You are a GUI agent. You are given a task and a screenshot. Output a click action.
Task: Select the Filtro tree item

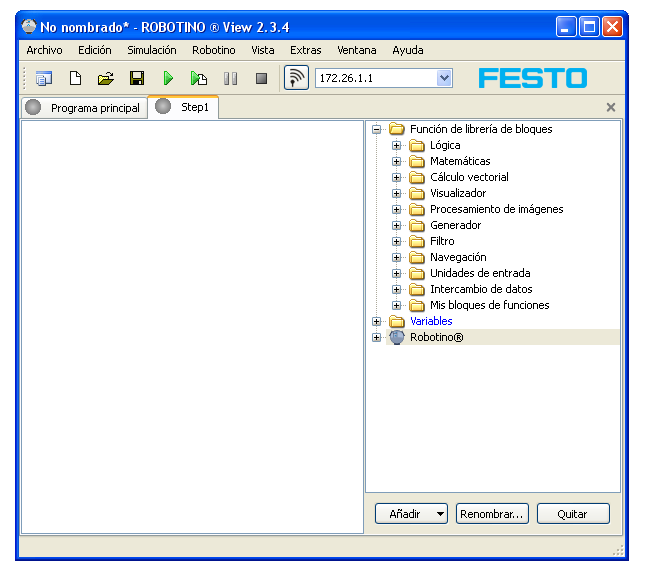click(442, 241)
